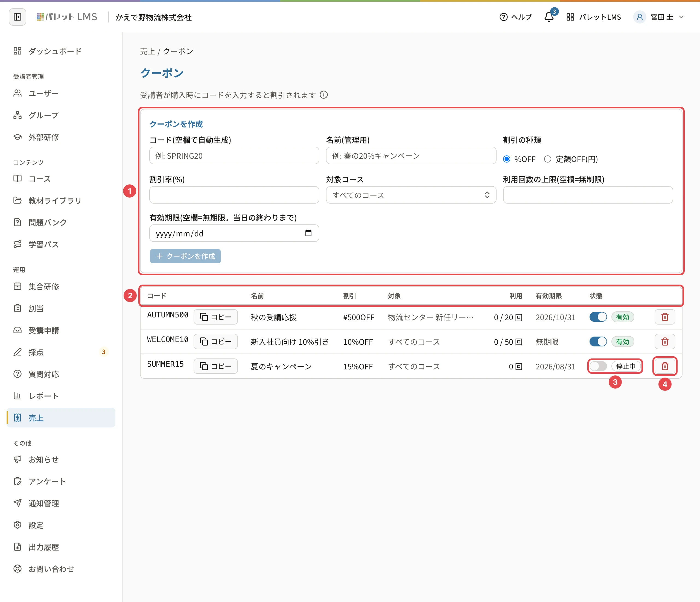Screen dimensions: 700x602
Task: Go to ユーザー in the sidebar
Action: (61, 93)
